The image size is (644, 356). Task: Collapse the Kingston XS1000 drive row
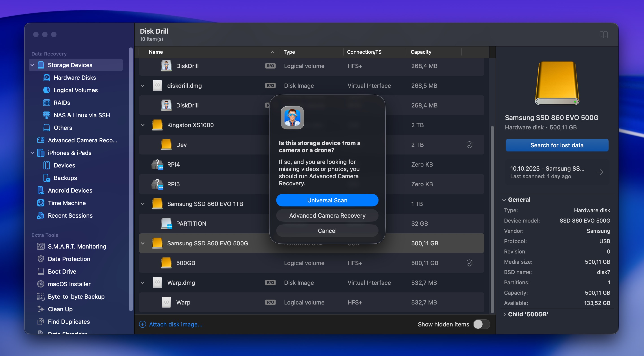(142, 125)
